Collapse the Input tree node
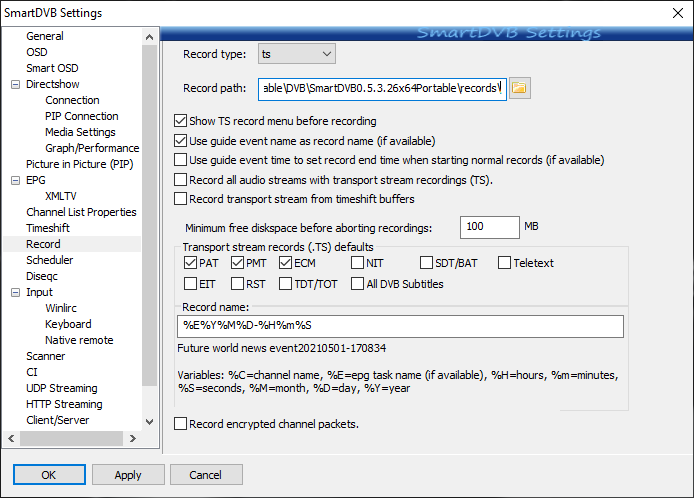This screenshot has width=694, height=498. [15, 292]
